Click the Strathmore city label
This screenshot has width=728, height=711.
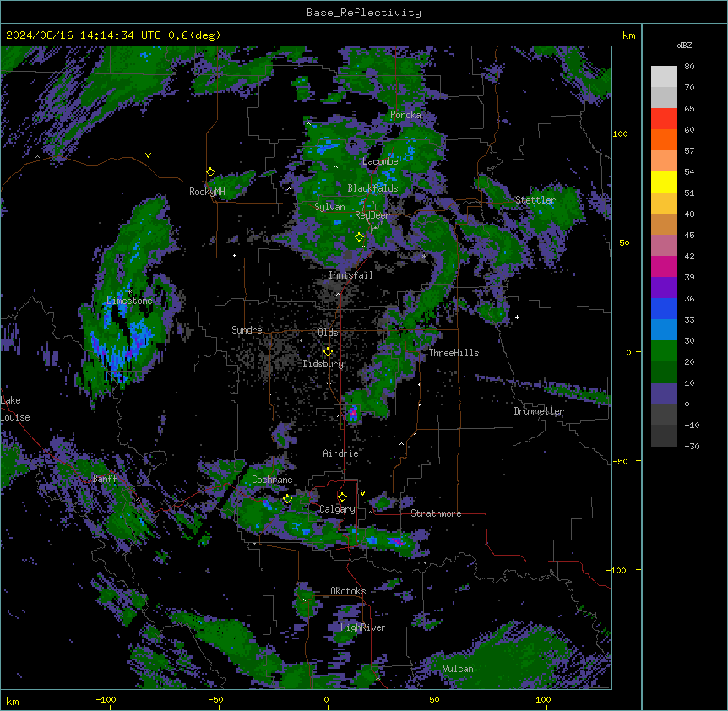pyautogui.click(x=436, y=513)
